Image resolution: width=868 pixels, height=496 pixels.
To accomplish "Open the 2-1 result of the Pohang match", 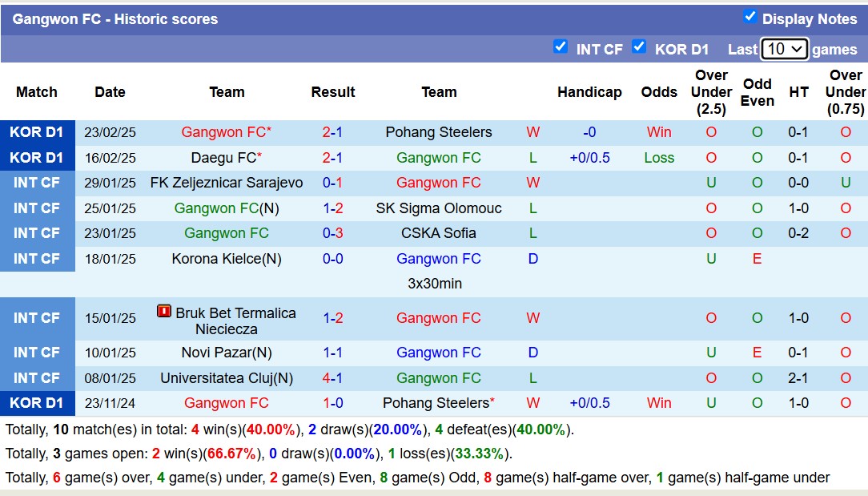I will (333, 132).
